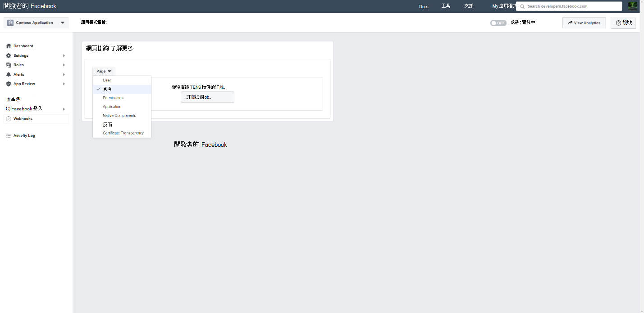Click the View Analytics button
Screen dimensions: 644x313
pos(584,23)
